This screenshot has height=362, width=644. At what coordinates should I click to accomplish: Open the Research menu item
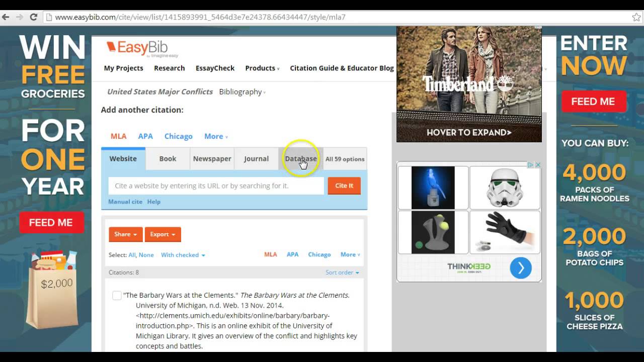click(170, 68)
